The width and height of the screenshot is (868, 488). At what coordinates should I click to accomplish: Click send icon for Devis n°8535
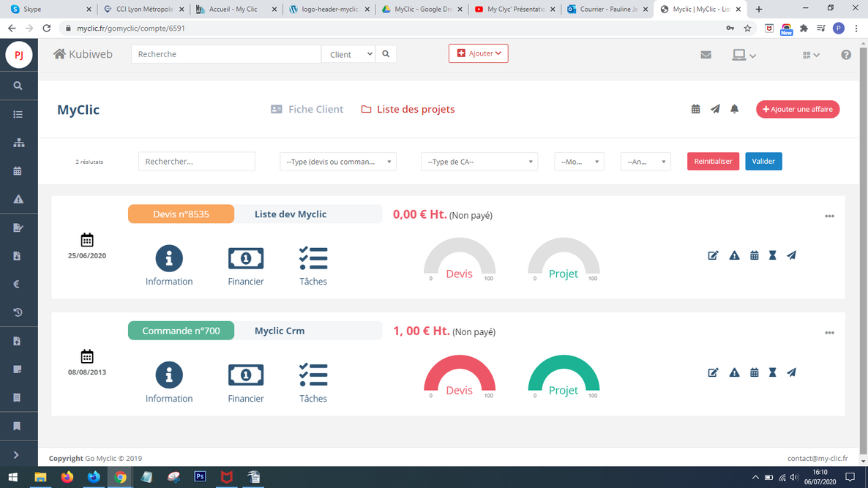[x=792, y=255]
